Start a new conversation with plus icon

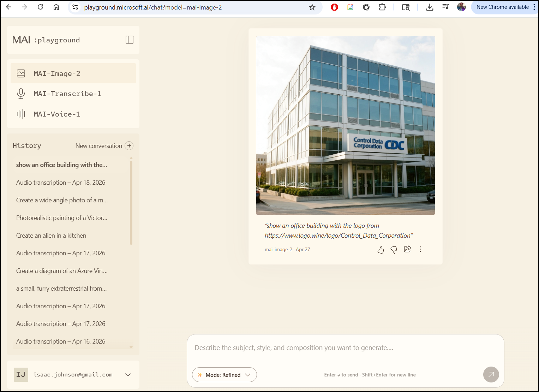click(129, 146)
